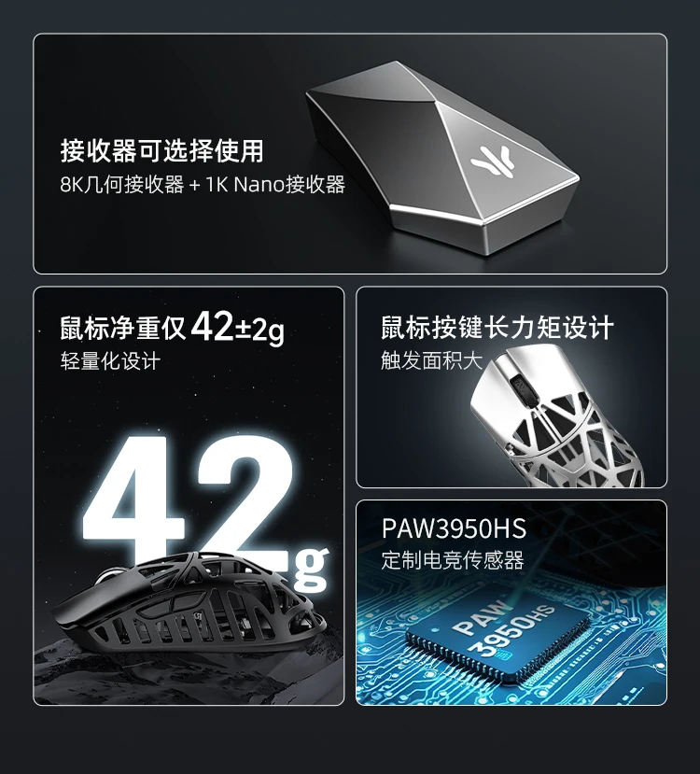Viewport: 700px width, 774px height.
Task: Click the scroll wheel on white mouse
Action: [521, 388]
